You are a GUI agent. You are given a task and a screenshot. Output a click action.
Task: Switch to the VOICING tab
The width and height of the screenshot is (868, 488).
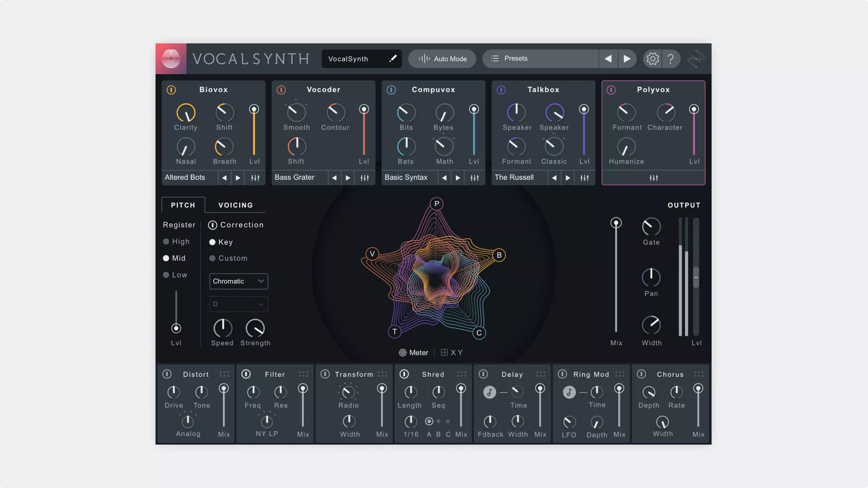236,205
